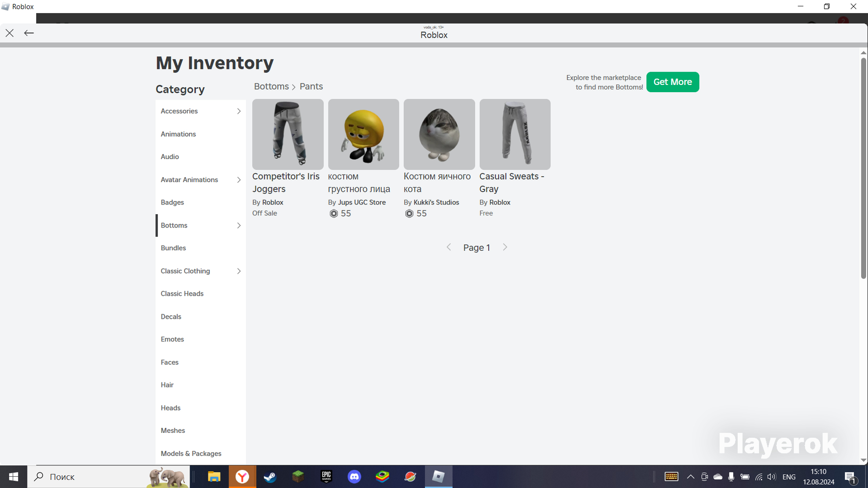Open the Bundles category
This screenshot has width=868, height=488.
pos(201,248)
